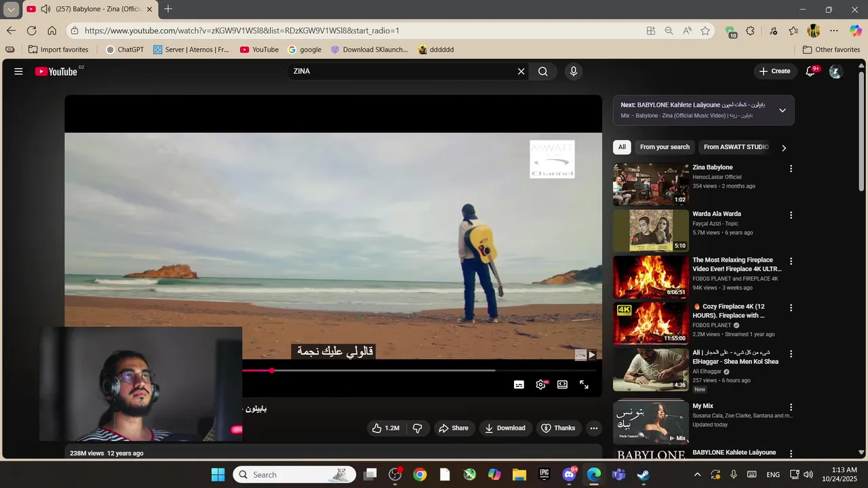Click the Thanks button
The height and width of the screenshot is (488, 868).
point(558,428)
